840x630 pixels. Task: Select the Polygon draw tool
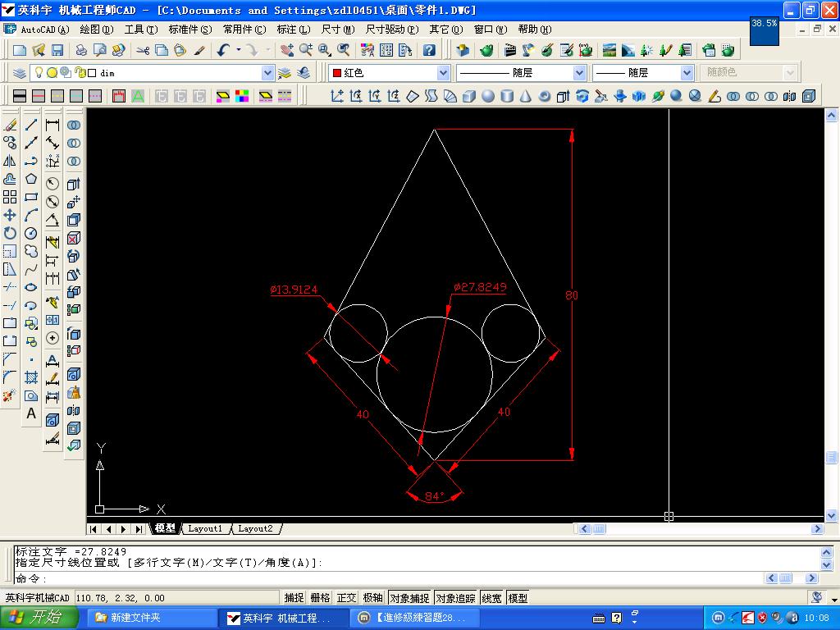(x=31, y=178)
